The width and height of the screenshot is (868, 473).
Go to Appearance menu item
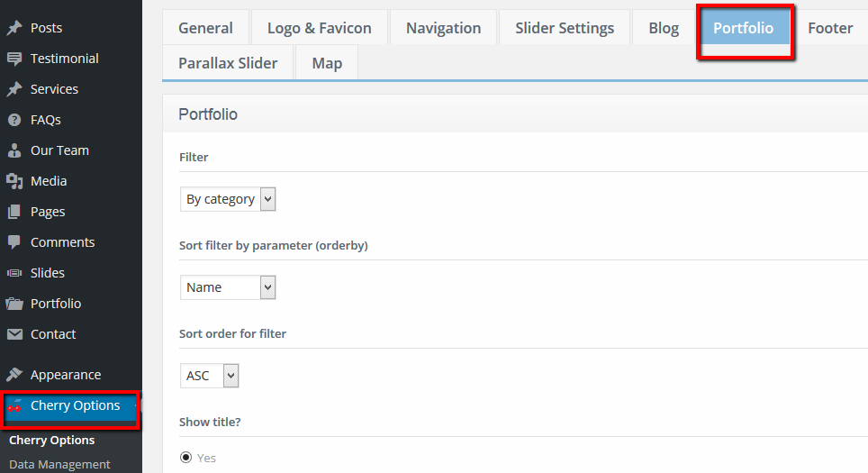coord(66,375)
